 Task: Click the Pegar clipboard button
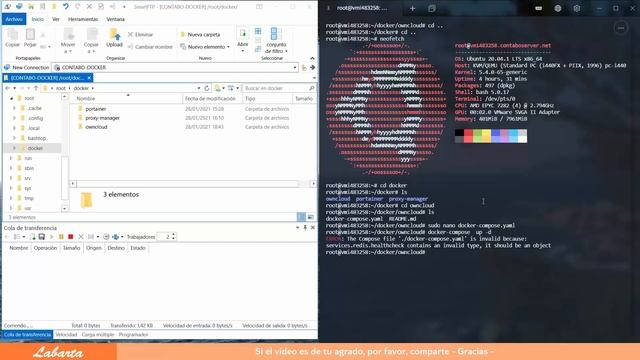[30, 38]
